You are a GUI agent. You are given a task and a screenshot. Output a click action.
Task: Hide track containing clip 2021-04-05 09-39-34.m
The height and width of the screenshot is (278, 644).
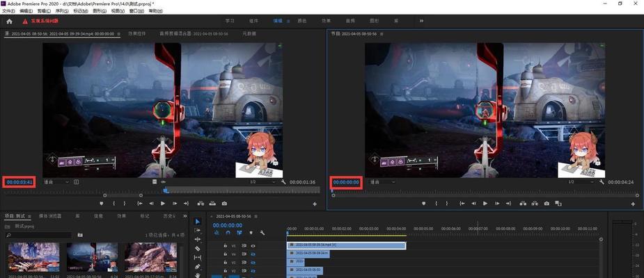click(x=253, y=254)
